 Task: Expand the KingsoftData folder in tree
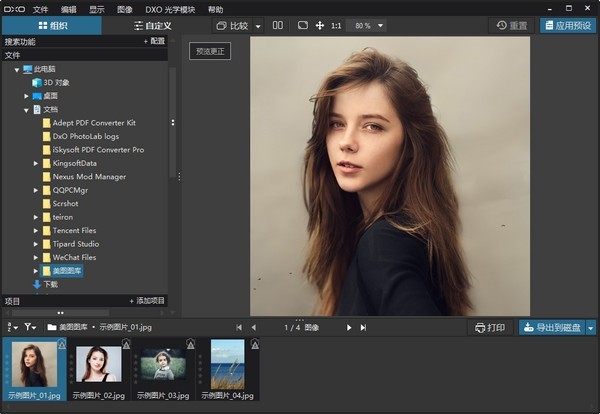(36, 163)
